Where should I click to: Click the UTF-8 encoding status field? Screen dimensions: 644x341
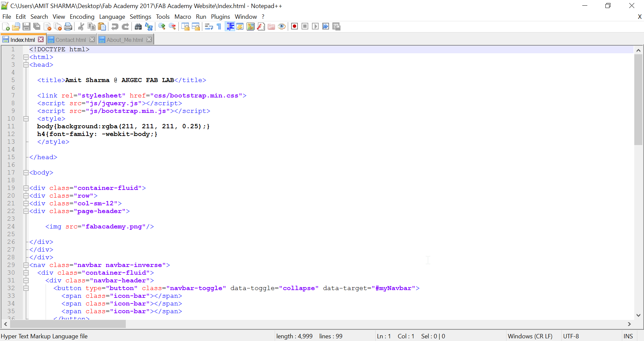(571, 336)
